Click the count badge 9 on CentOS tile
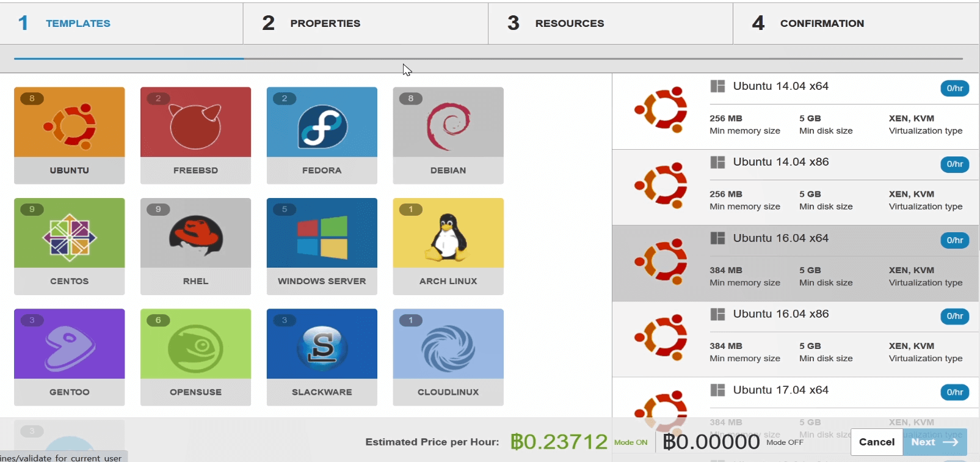This screenshot has height=462, width=980. click(32, 209)
